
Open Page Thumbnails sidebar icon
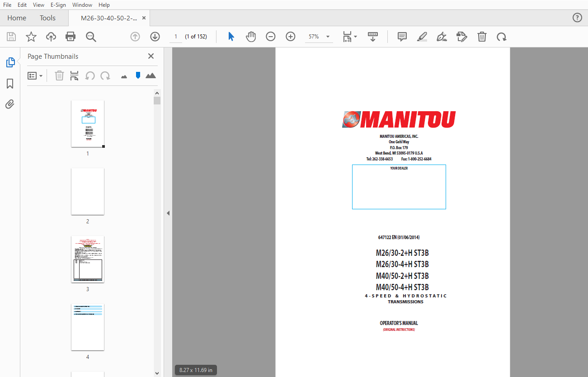coord(10,63)
